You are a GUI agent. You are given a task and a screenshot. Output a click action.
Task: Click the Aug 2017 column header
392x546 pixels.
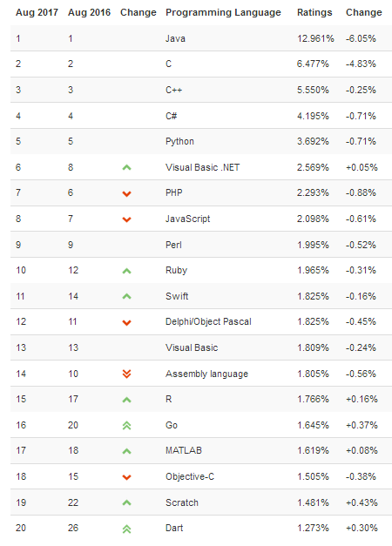pyautogui.click(x=37, y=12)
